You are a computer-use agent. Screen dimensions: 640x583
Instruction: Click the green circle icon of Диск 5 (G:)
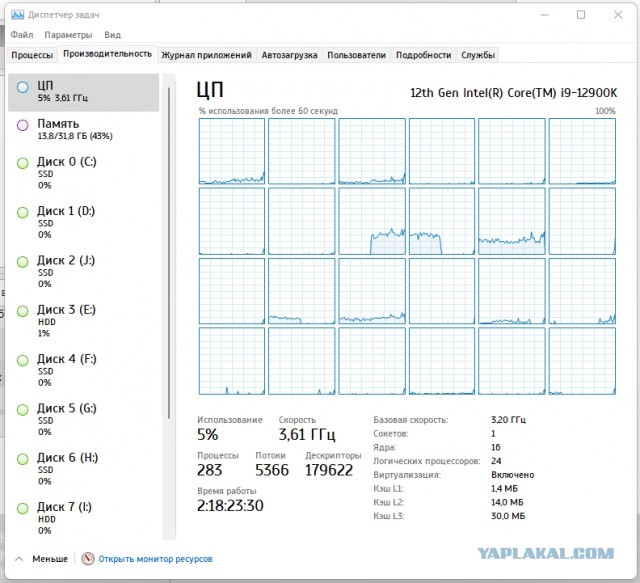[22, 410]
